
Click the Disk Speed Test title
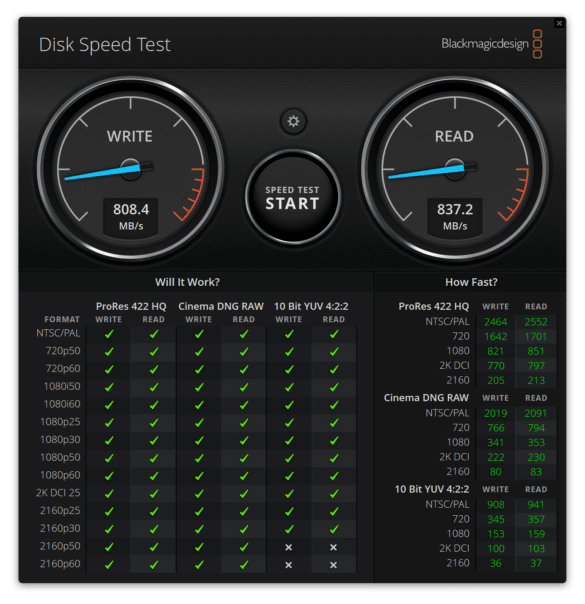[104, 45]
